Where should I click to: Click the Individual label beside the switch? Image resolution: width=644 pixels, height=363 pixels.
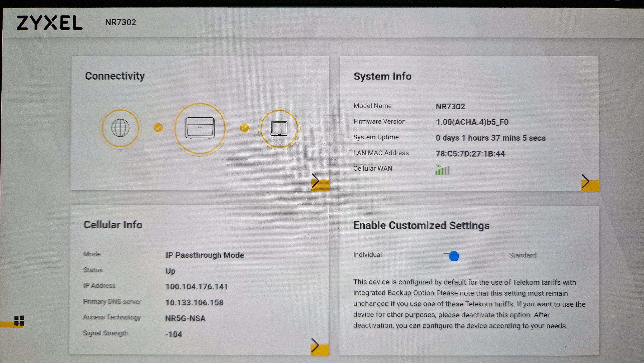coord(368,255)
